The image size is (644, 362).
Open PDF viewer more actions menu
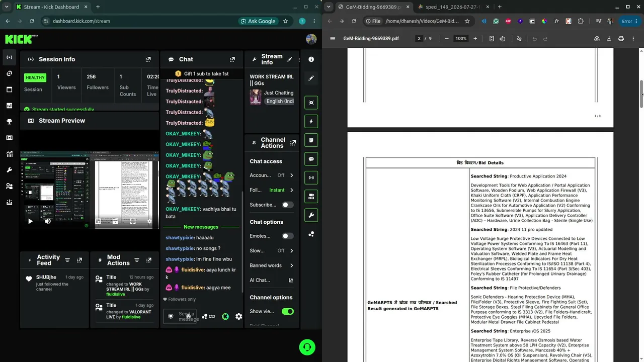[x=633, y=39]
